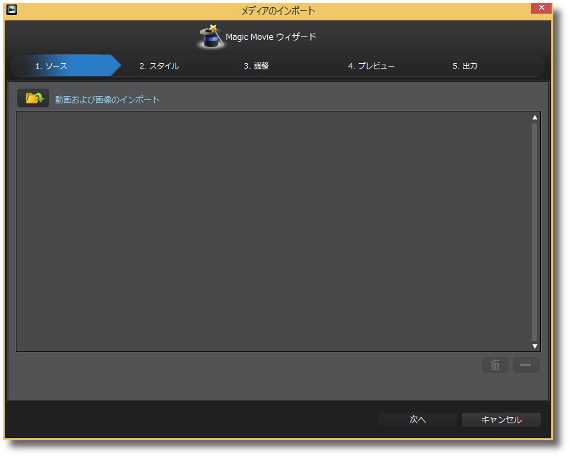Click the メディアのインポート title bar text
Image resolution: width=570 pixels, height=457 pixels.
pyautogui.click(x=278, y=11)
